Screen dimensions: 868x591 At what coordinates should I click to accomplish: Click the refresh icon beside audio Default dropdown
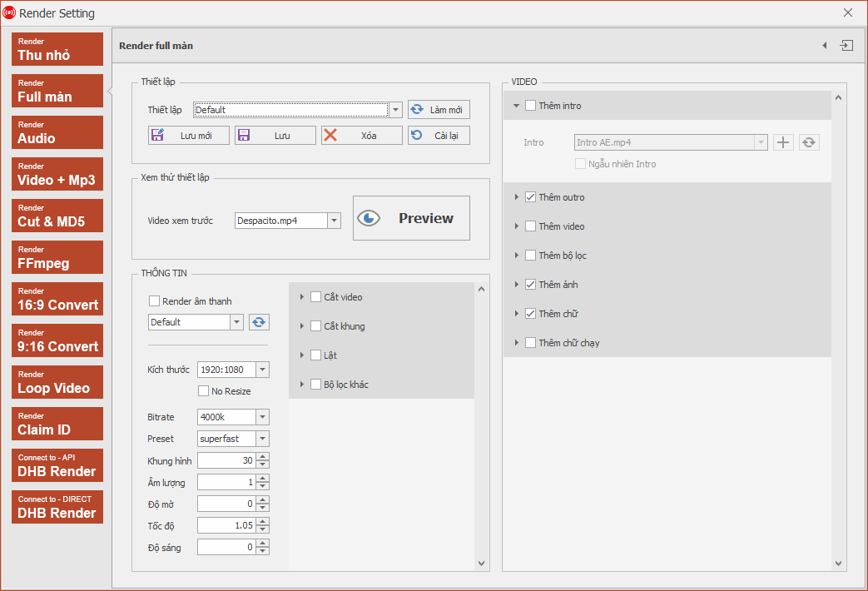259,322
